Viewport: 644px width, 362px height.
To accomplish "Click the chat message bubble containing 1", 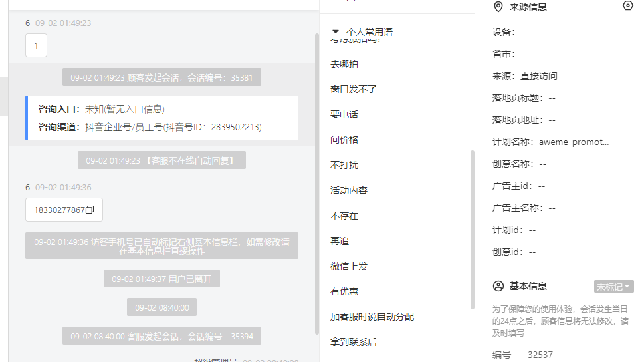I will pos(36,45).
